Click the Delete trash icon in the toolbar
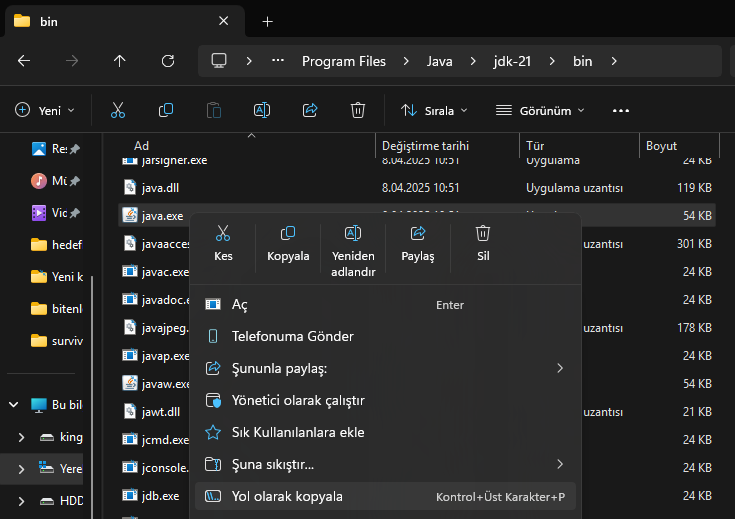 click(x=358, y=111)
